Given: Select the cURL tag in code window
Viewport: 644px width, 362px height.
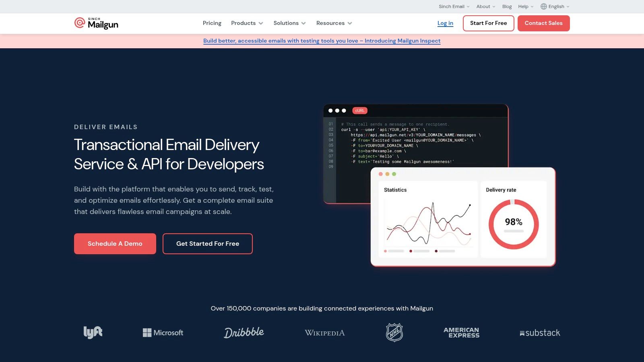Looking at the screenshot, I should pos(360,111).
